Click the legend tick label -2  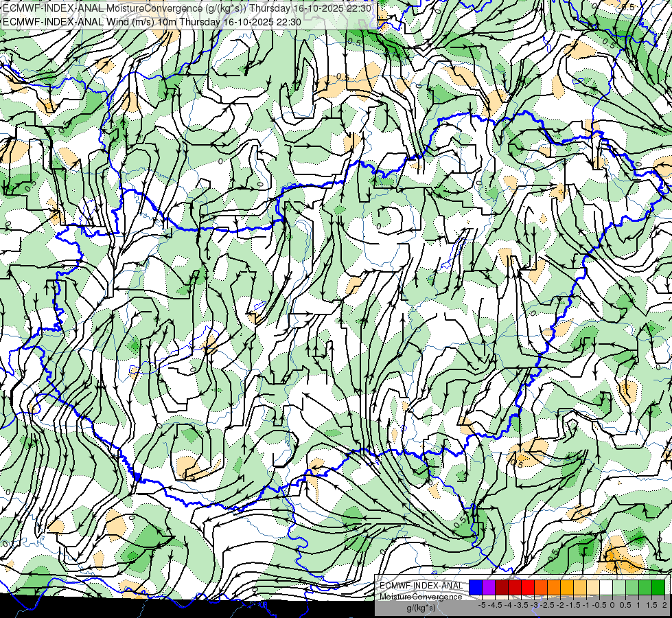point(560,605)
